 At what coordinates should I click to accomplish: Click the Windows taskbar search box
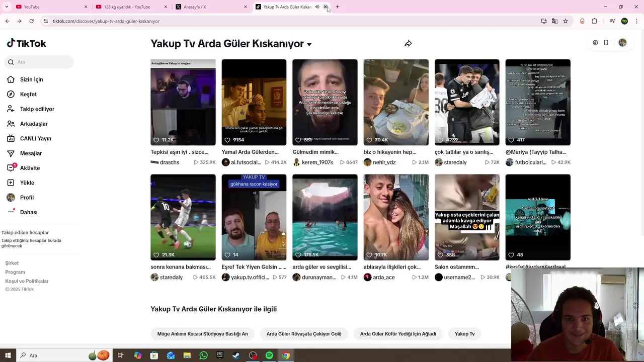[64, 355]
